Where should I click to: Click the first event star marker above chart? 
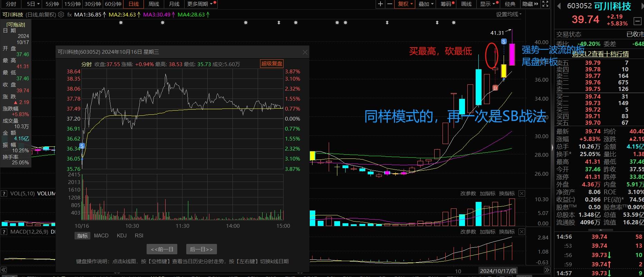click(x=121, y=23)
